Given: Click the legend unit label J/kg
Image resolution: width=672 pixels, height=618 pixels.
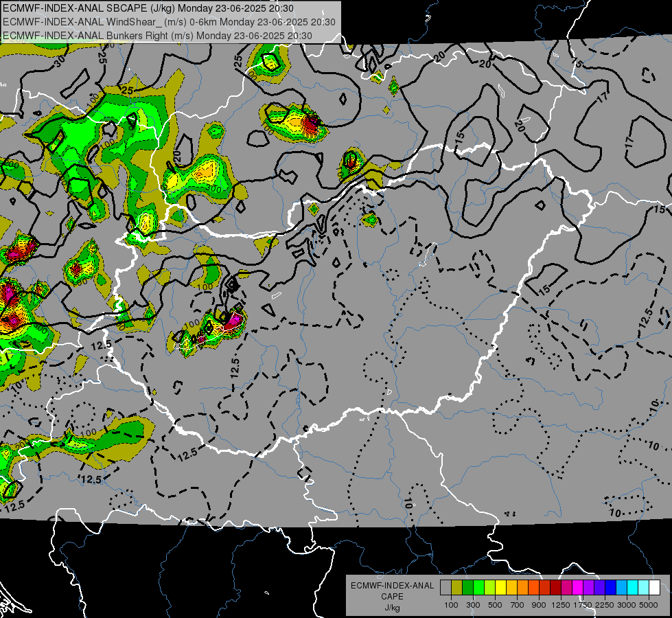Looking at the screenshot, I should [x=392, y=608].
